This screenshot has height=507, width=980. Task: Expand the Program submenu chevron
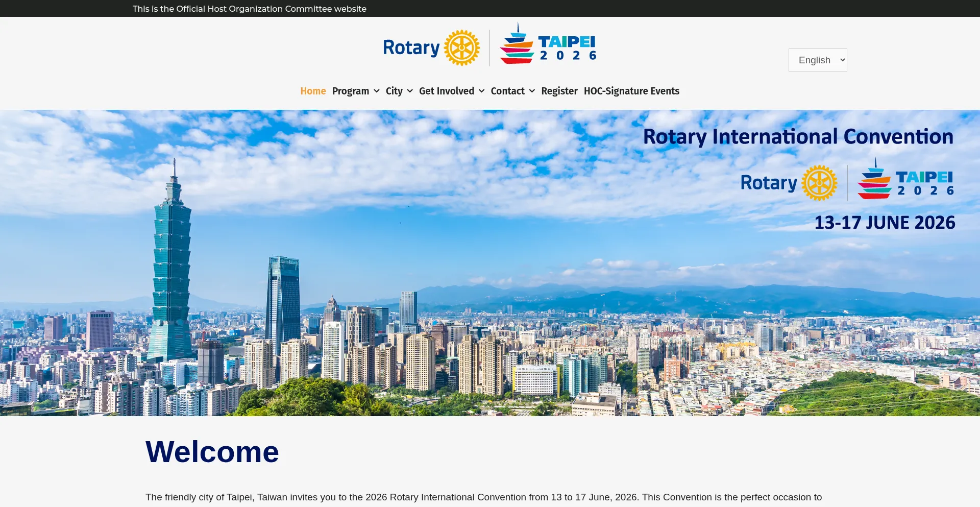point(377,91)
